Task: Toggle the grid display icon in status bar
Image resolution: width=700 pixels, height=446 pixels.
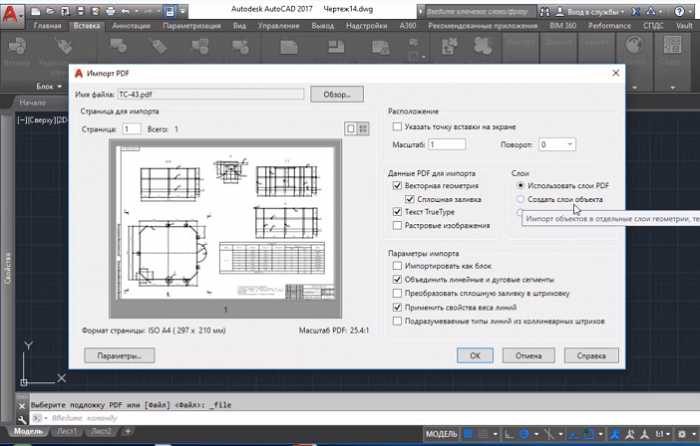Action: point(468,433)
